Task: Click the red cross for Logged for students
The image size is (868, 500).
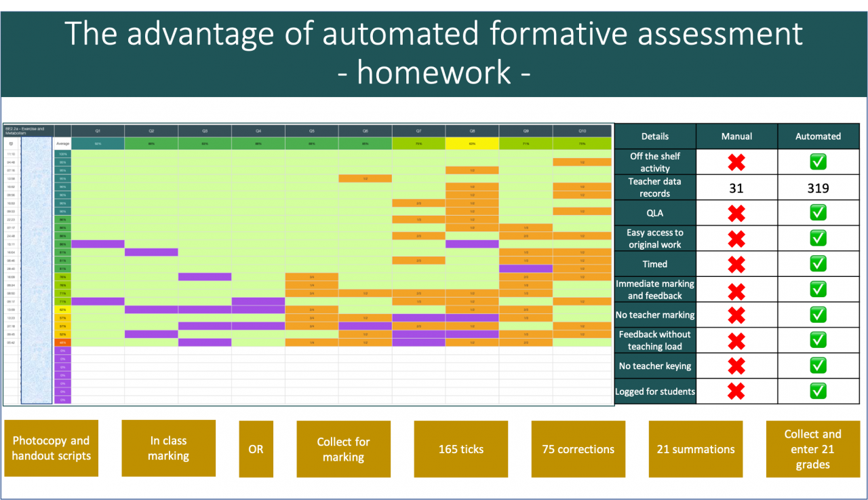Action: point(736,391)
